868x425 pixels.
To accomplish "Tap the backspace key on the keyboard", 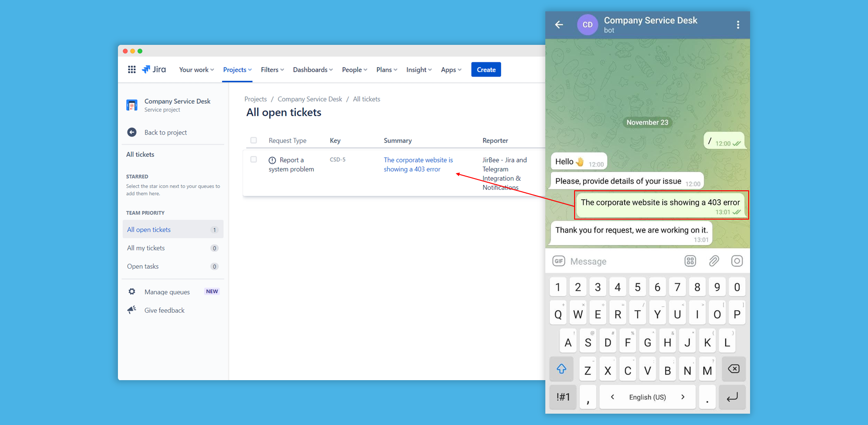I will click(733, 369).
